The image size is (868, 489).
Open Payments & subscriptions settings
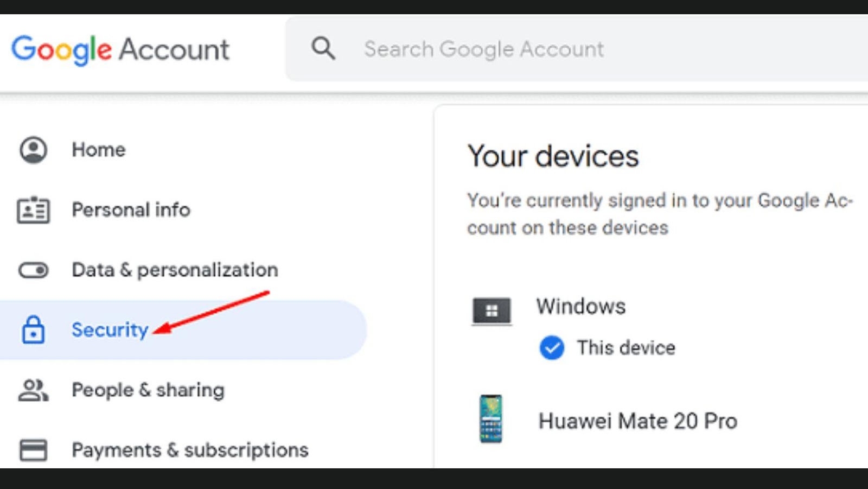click(x=190, y=449)
